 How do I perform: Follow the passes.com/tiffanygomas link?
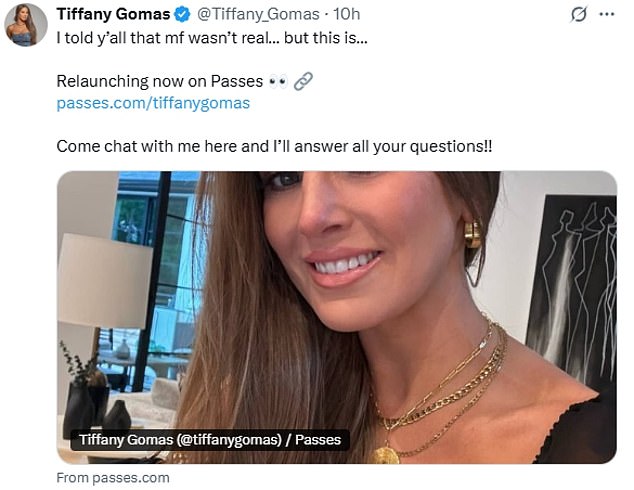tap(153, 103)
